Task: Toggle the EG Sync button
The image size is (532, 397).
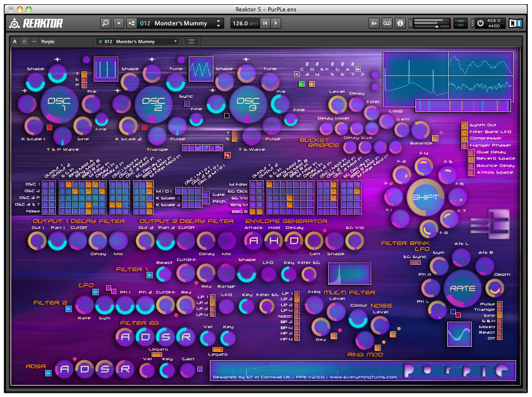Action: tap(415, 263)
